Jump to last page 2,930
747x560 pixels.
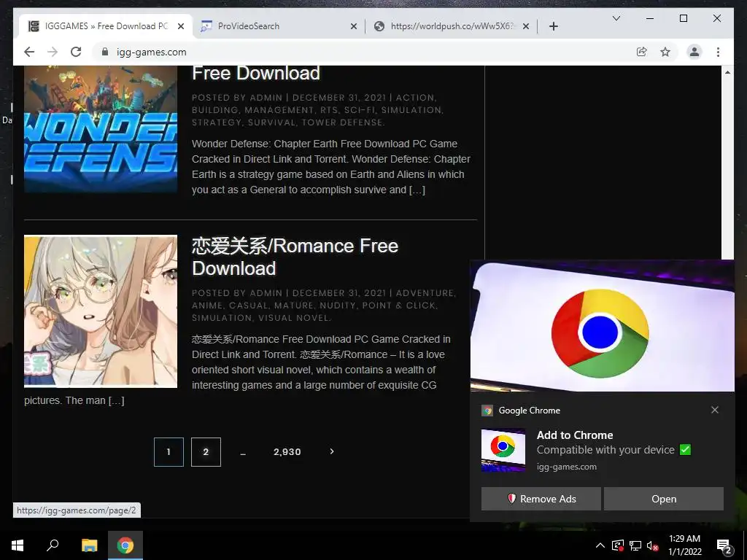[287, 452]
